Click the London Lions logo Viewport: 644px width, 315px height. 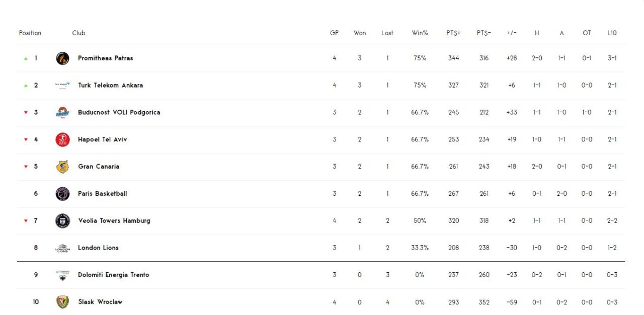62,248
